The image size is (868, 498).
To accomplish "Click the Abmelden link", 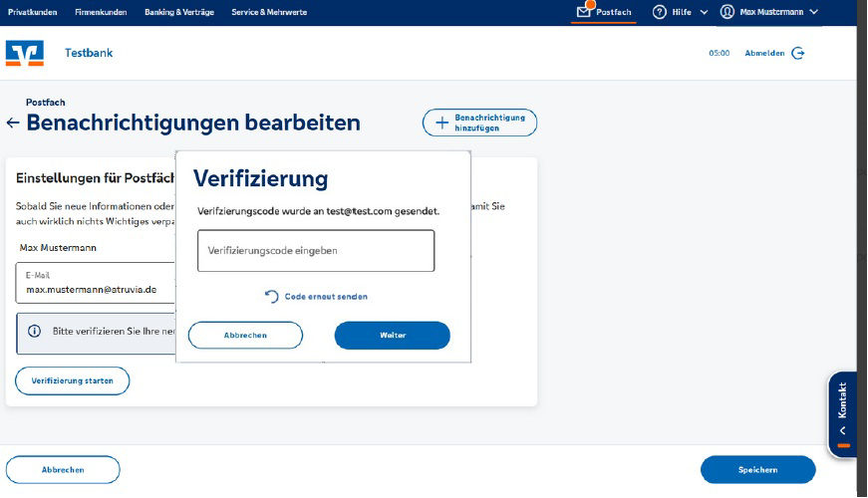I will click(x=764, y=53).
